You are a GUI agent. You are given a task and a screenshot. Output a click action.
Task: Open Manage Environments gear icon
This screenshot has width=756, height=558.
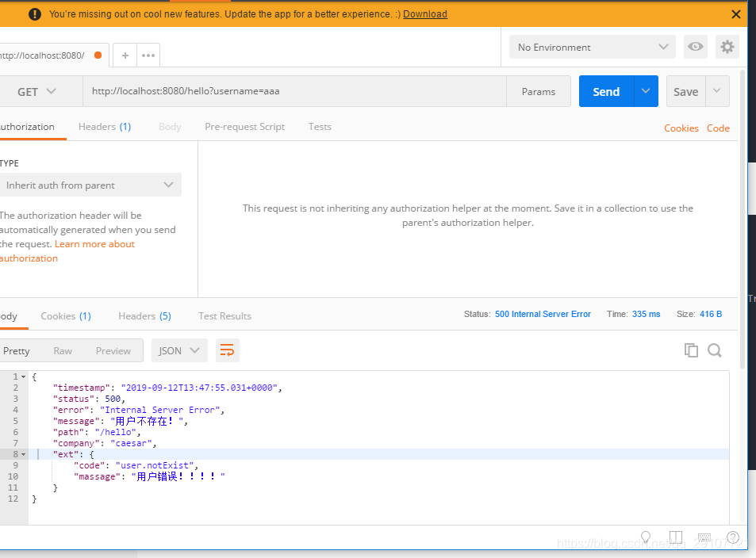click(727, 47)
